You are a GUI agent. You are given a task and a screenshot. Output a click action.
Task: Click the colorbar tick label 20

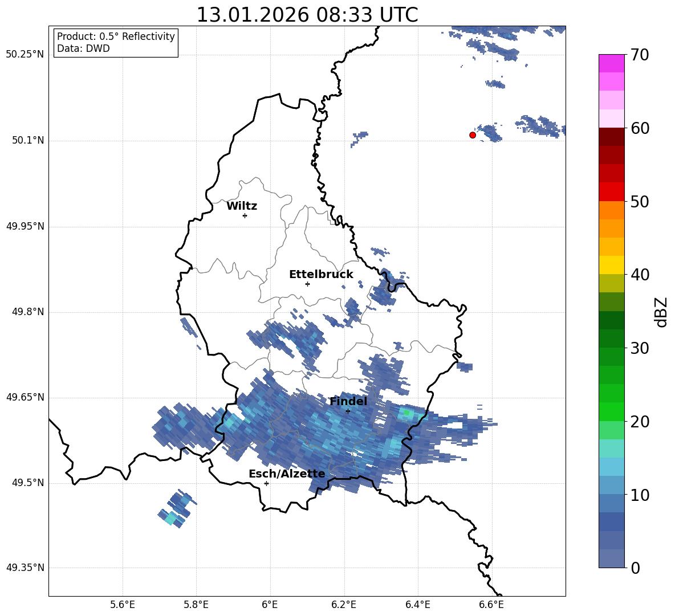(x=640, y=422)
